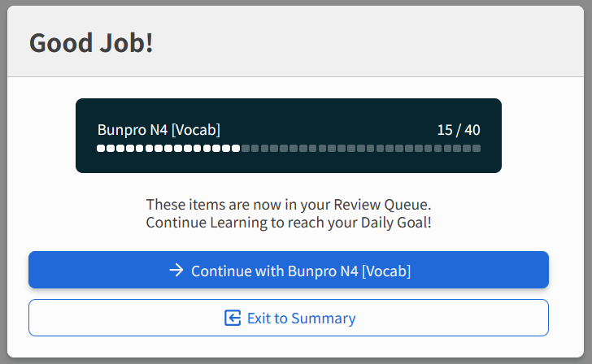Click the gray header bar right of "Good Job!"
The image size is (592, 364).
[x=366, y=43]
